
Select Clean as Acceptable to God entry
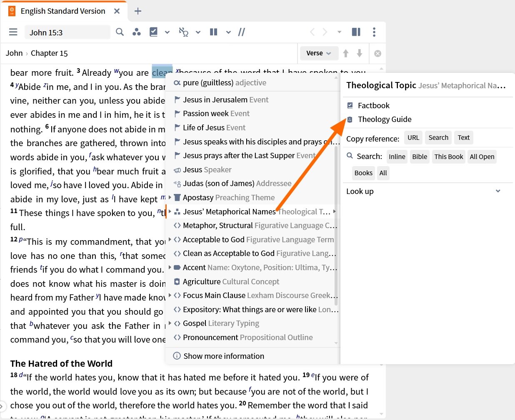[x=252, y=253]
